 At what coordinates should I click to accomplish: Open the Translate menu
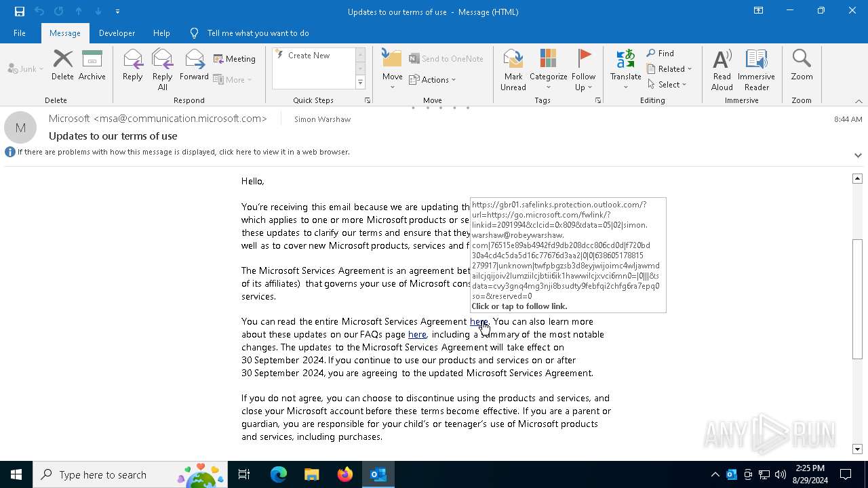pyautogui.click(x=625, y=70)
